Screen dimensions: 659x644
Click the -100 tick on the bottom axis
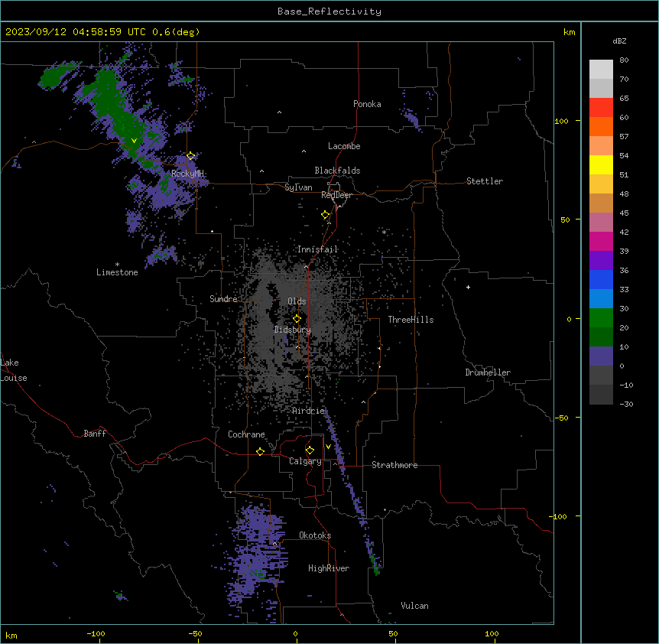[x=96, y=633]
